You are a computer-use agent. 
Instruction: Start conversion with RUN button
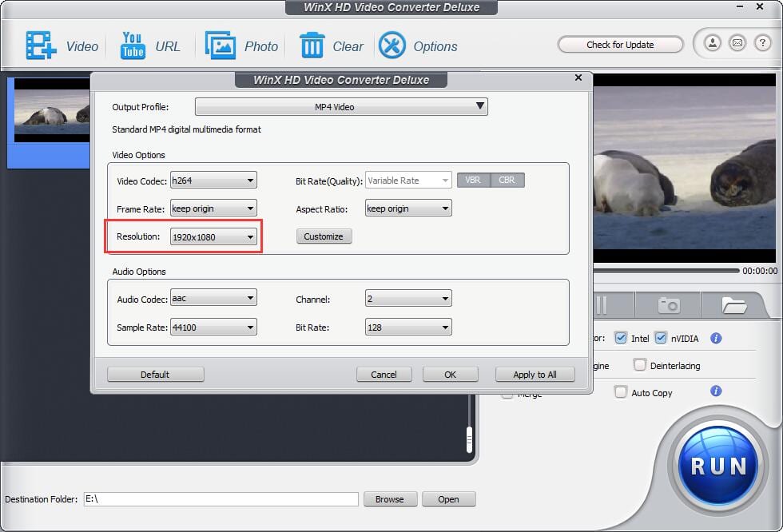coord(718,466)
